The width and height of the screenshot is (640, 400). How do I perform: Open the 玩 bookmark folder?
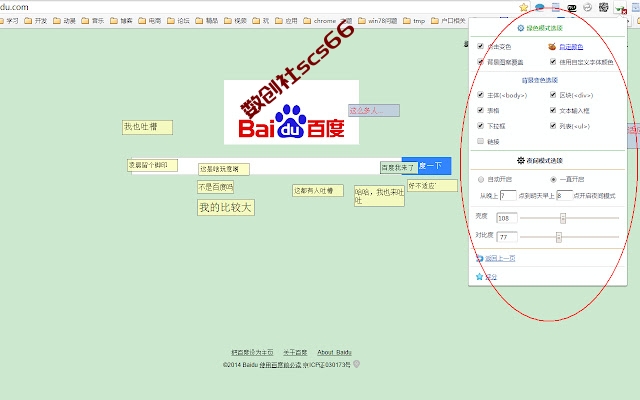point(261,21)
